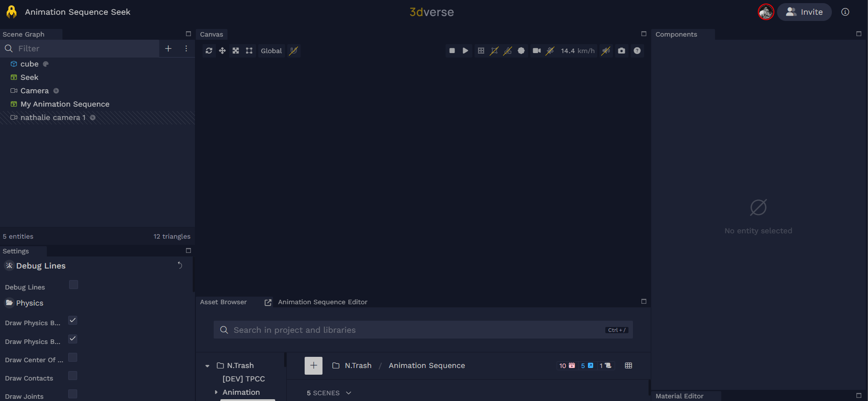This screenshot has width=868, height=401.
Task: Open the Material Editor tab
Action: tap(679, 396)
